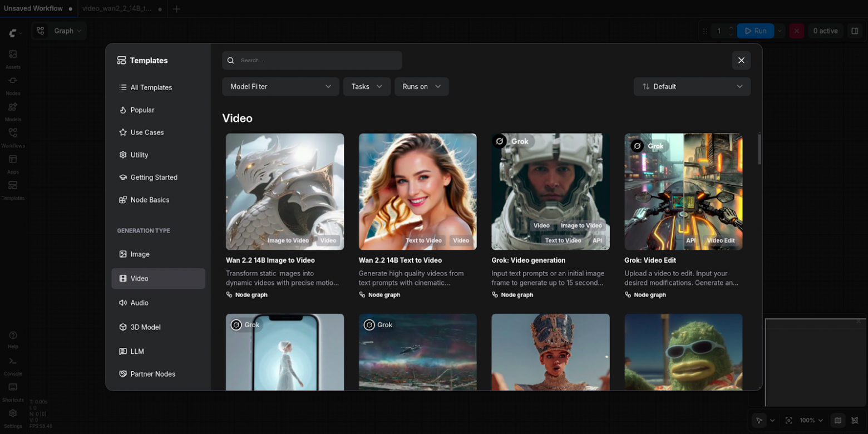This screenshot has height=434, width=868.
Task: Click the template list vertical scrollbar
Action: click(x=759, y=149)
